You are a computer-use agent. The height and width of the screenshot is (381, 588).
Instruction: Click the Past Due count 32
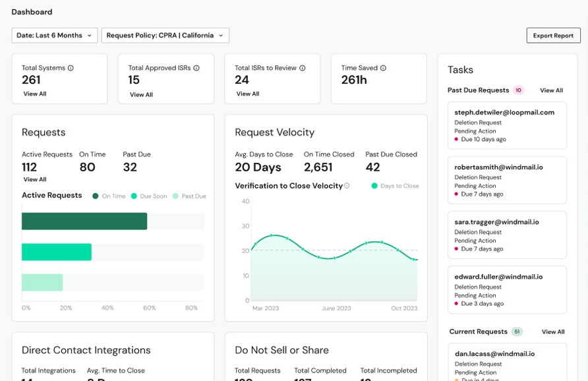coord(130,167)
